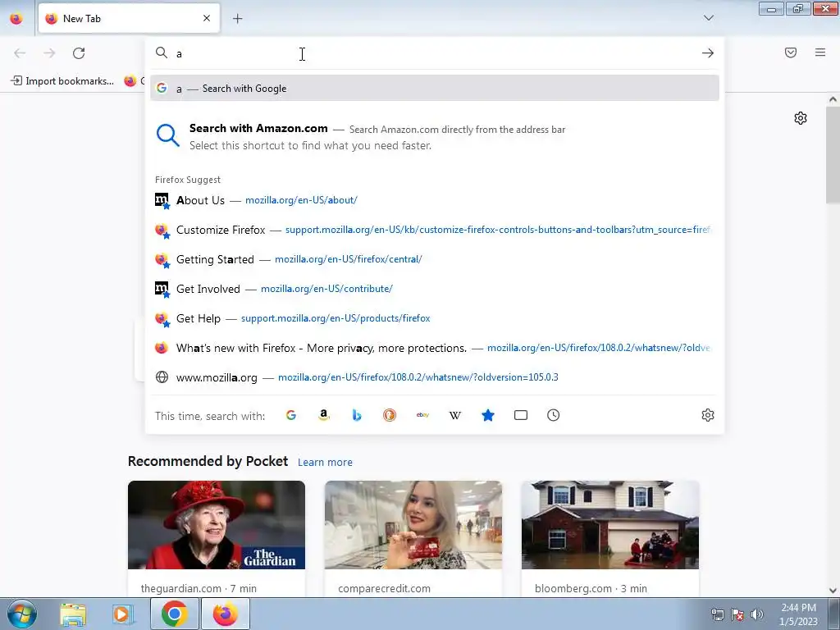Open comparecredit.com card thumbnail
This screenshot has width=840, height=630.
[x=413, y=525]
